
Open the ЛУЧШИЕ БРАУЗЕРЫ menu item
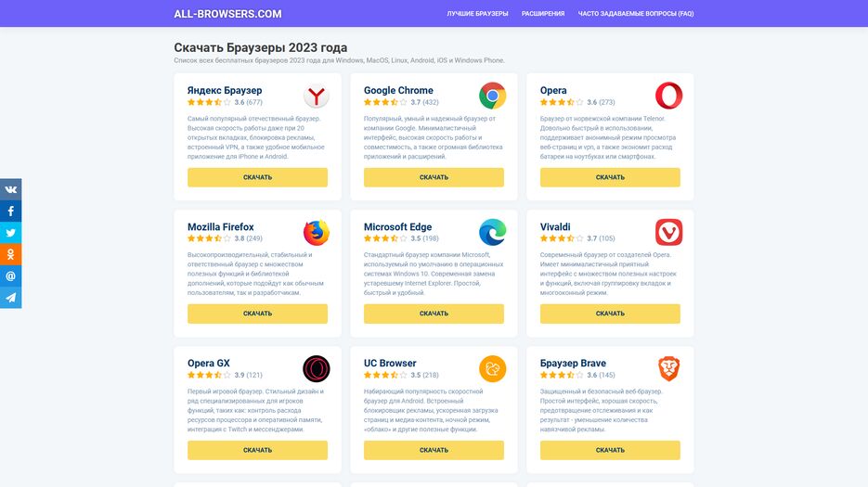[477, 13]
